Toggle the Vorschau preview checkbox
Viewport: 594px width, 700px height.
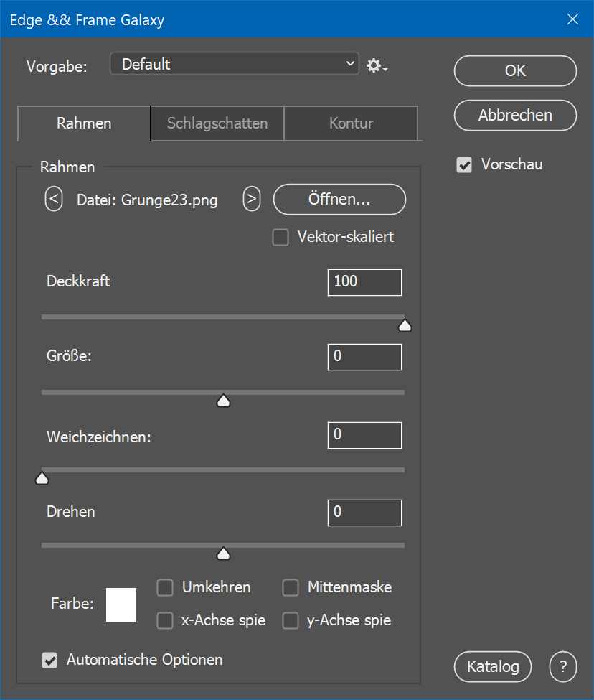tap(465, 165)
